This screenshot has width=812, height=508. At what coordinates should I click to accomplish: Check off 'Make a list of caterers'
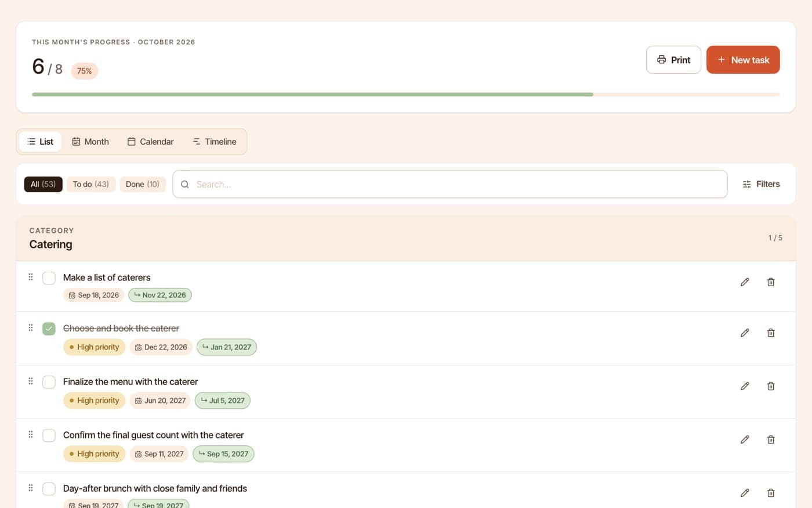pos(49,278)
